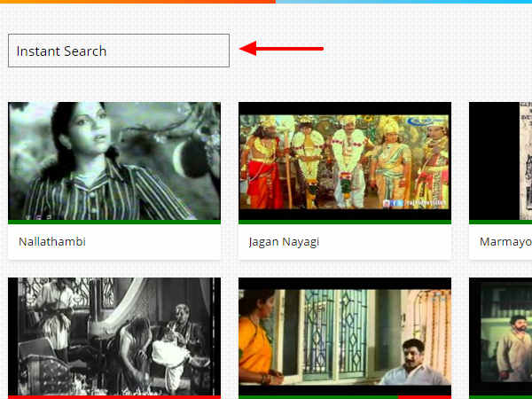This screenshot has width=532, height=399.
Task: Click the Instant Search input field
Action: click(118, 51)
